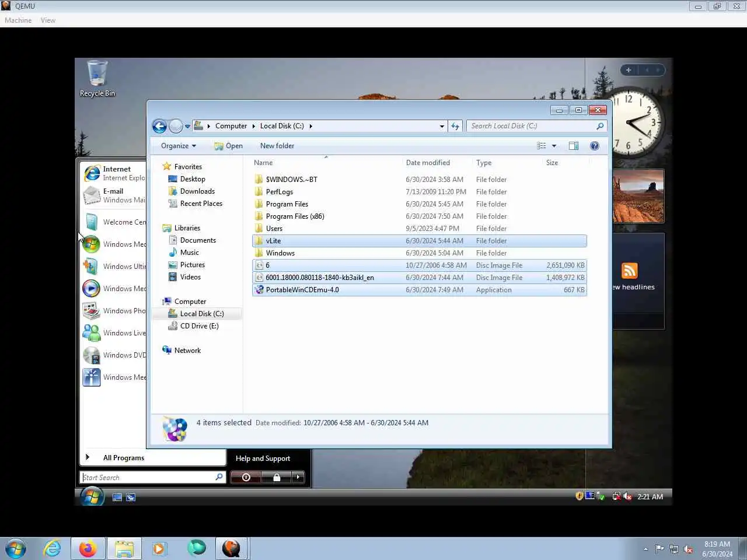Select the Windows folder
Screen dimensions: 747x560
[x=280, y=253]
